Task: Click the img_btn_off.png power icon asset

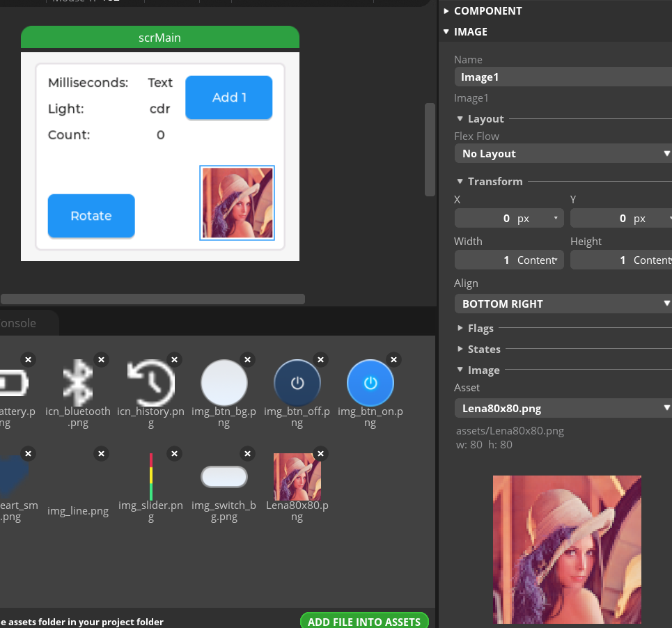Action: (x=297, y=382)
